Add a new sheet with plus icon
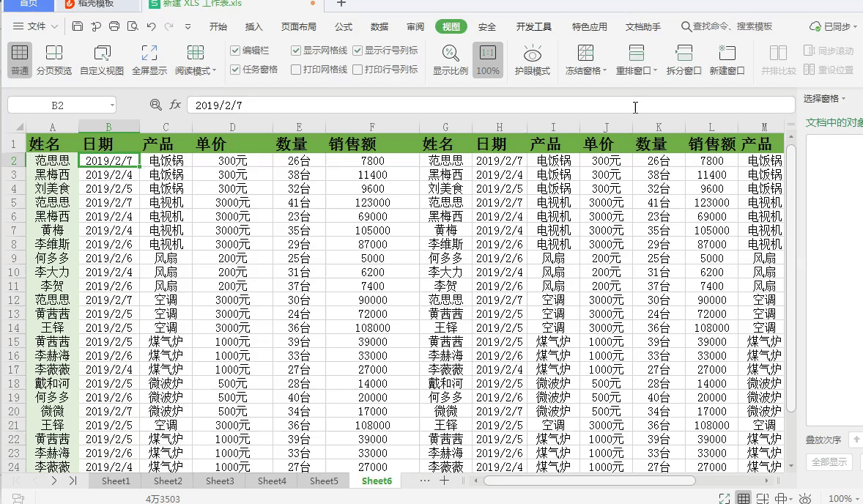This screenshot has width=863, height=504. (444, 481)
